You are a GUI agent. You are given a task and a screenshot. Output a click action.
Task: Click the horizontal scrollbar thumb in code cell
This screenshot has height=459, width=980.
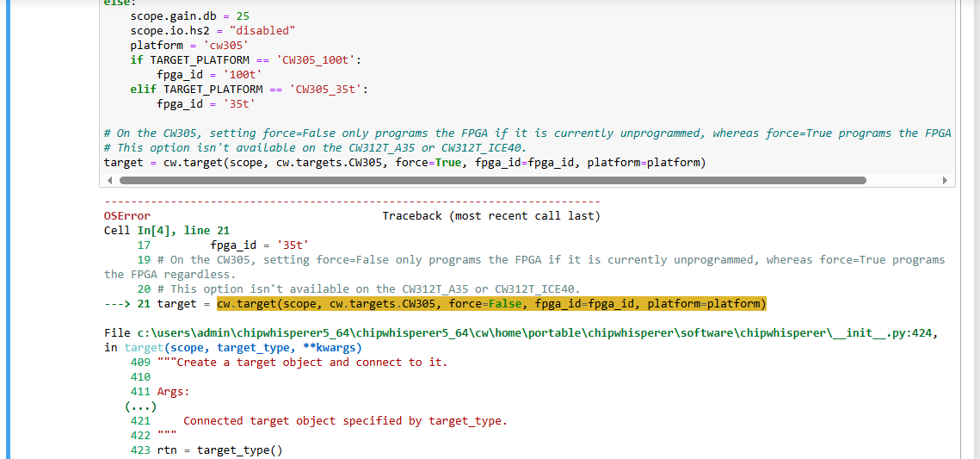[492, 181]
